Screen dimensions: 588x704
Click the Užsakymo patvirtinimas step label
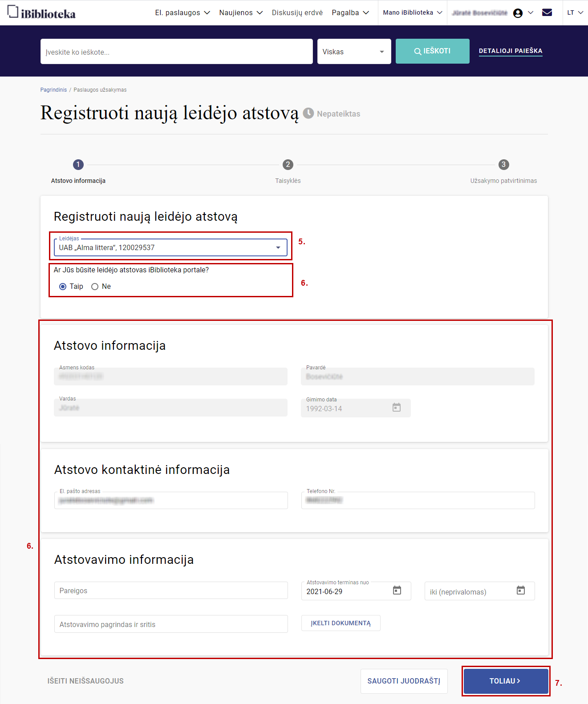click(x=503, y=181)
